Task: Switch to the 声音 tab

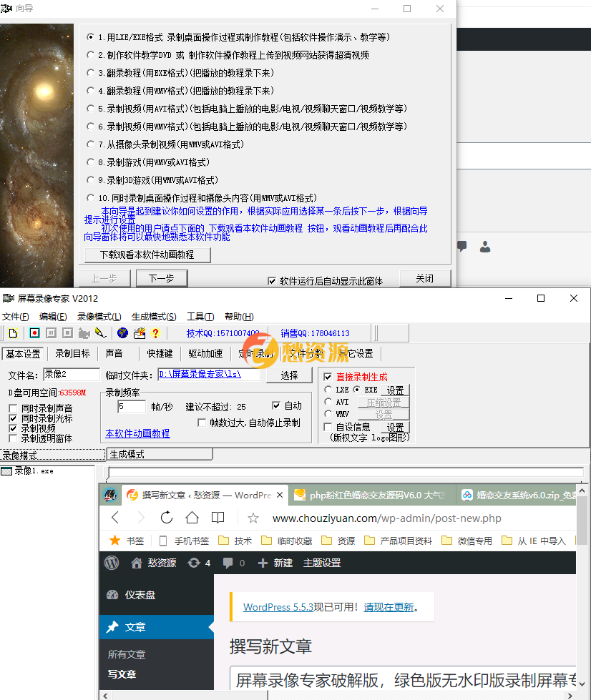Action: [115, 352]
